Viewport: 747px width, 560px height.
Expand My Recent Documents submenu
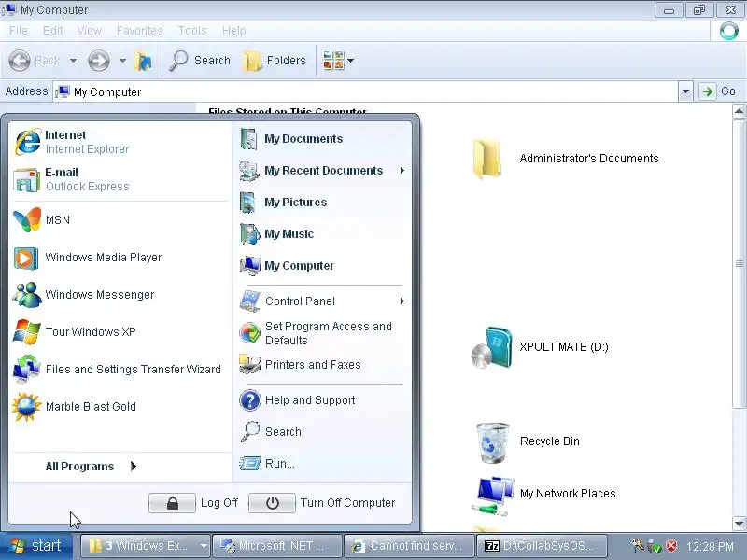(323, 171)
